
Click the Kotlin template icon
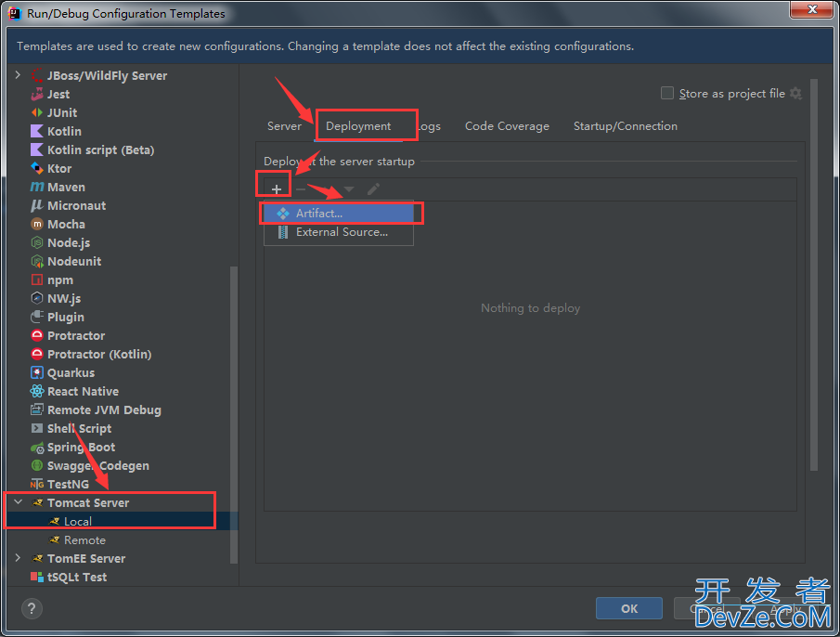pyautogui.click(x=36, y=131)
